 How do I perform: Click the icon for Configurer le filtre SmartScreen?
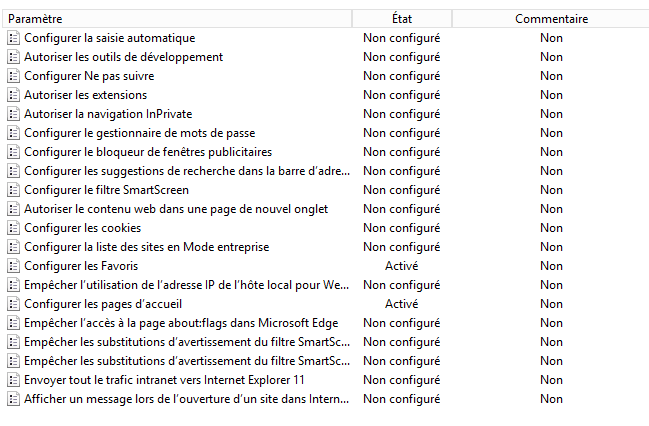pyautogui.click(x=14, y=190)
